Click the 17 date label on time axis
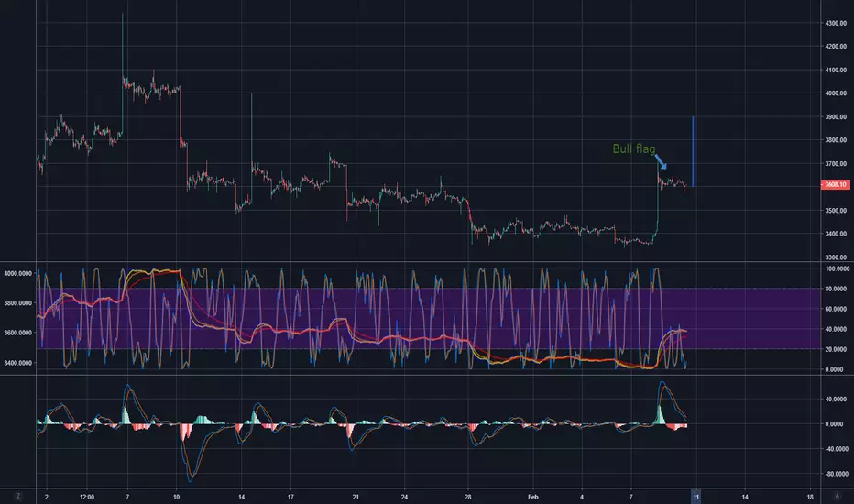This screenshot has height=504, width=854. click(290, 497)
